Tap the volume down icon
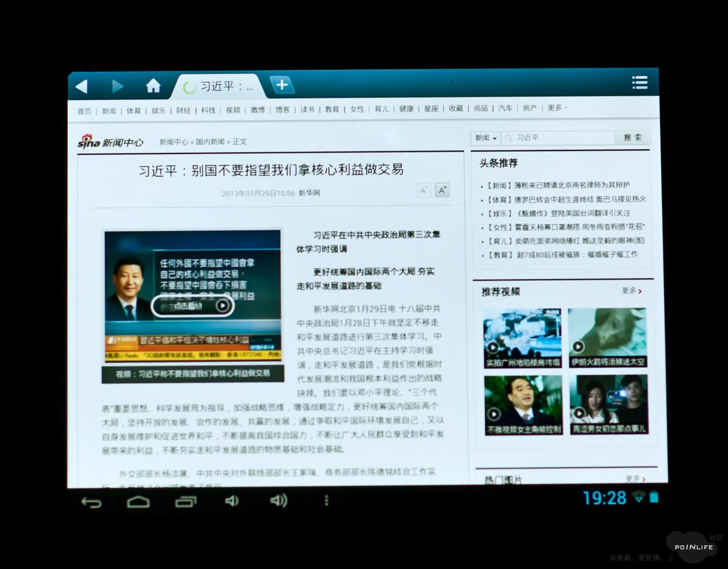The height and width of the screenshot is (569, 728). 232,500
